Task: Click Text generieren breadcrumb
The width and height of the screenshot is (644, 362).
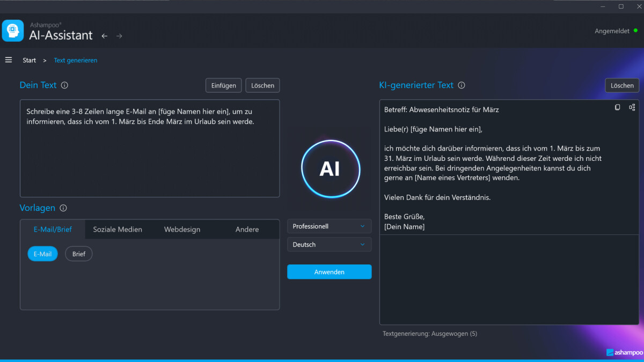Action: (x=76, y=60)
